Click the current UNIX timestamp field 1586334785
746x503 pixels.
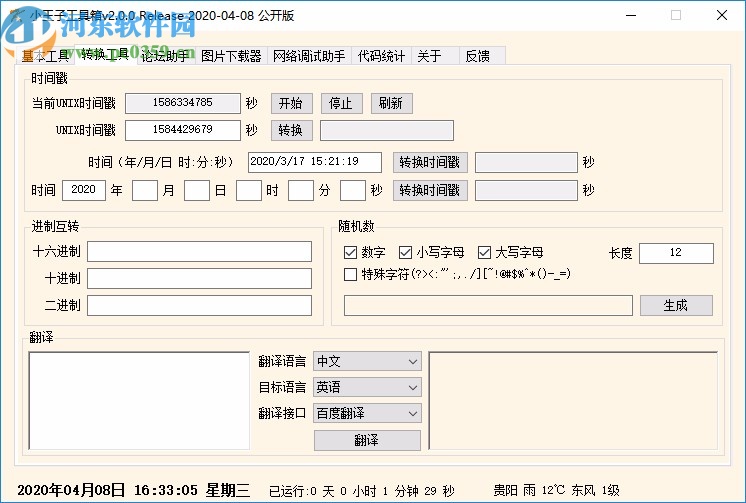pyautogui.click(x=183, y=103)
